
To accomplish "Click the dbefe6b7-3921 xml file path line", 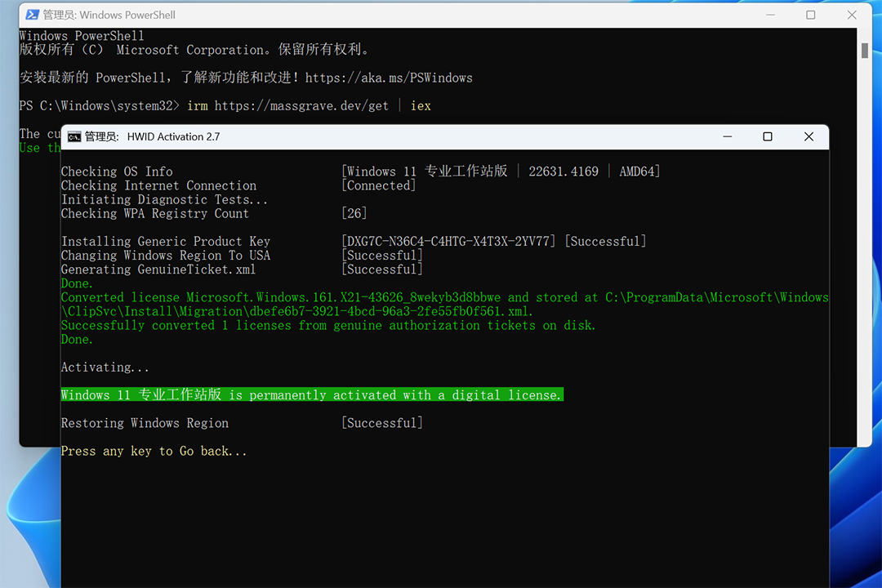I will click(x=297, y=312).
